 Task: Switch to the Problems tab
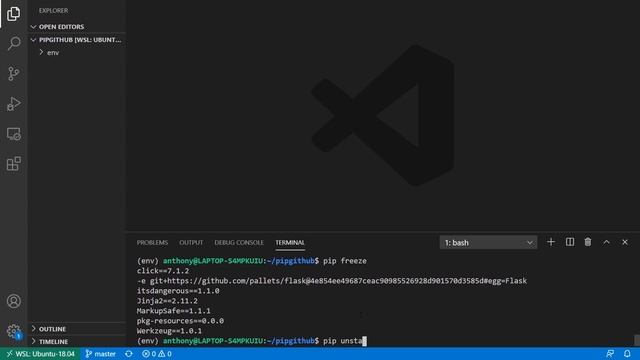[152, 242]
